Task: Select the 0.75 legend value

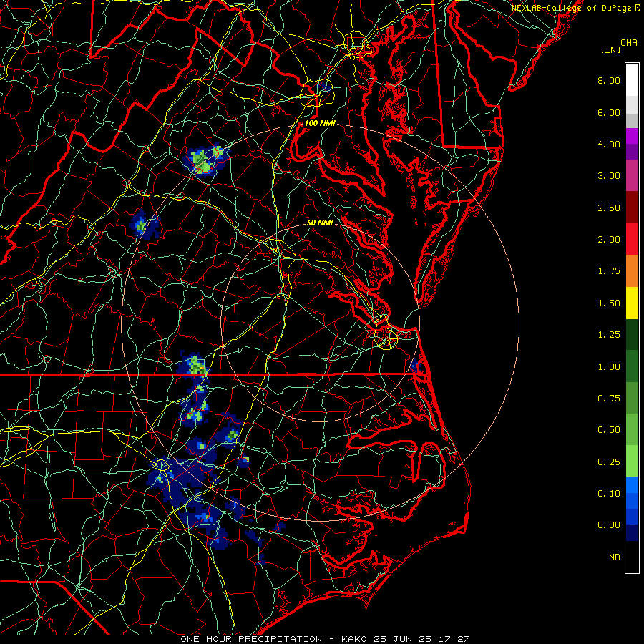Action: point(609,399)
